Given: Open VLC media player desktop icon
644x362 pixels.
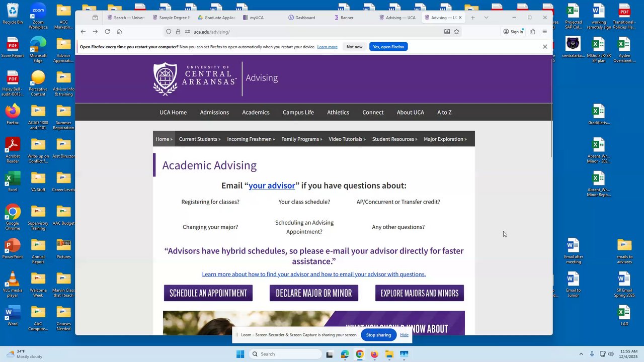Looking at the screenshot, I should click(x=13, y=285).
